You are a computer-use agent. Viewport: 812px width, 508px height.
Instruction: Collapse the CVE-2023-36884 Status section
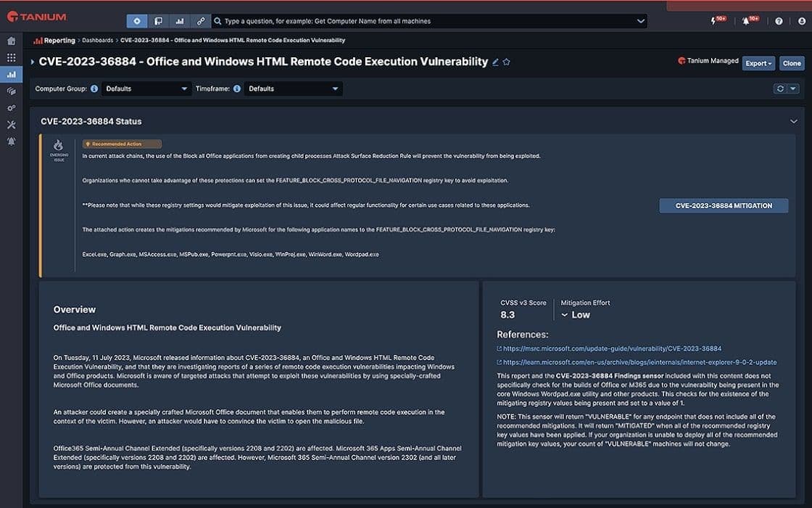point(793,121)
